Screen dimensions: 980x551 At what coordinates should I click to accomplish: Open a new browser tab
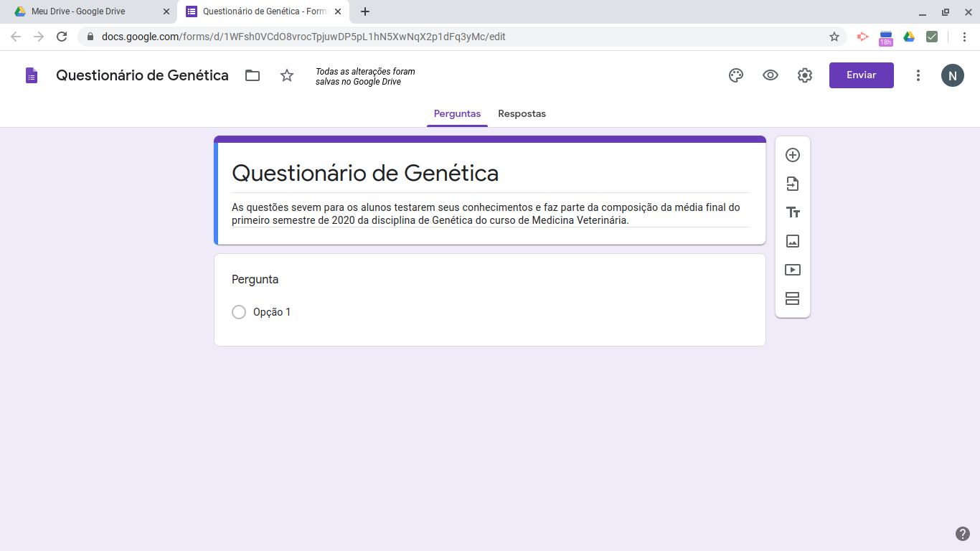(365, 11)
